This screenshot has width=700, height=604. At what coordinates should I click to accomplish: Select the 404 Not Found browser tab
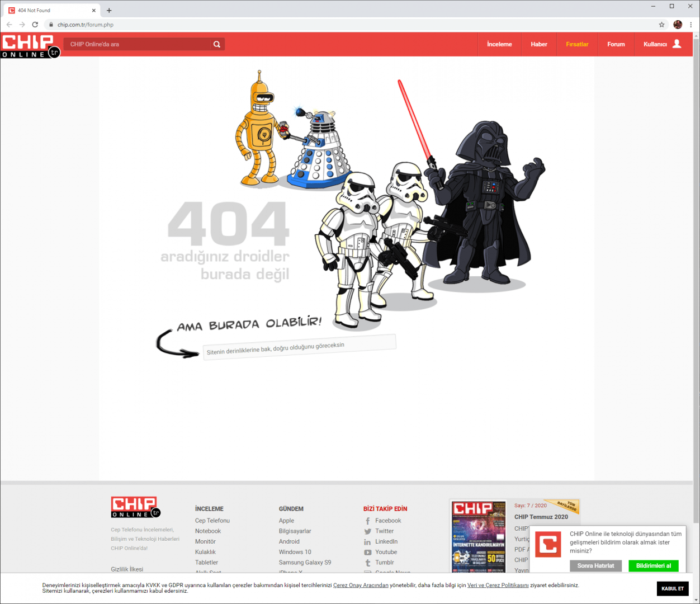point(52,10)
